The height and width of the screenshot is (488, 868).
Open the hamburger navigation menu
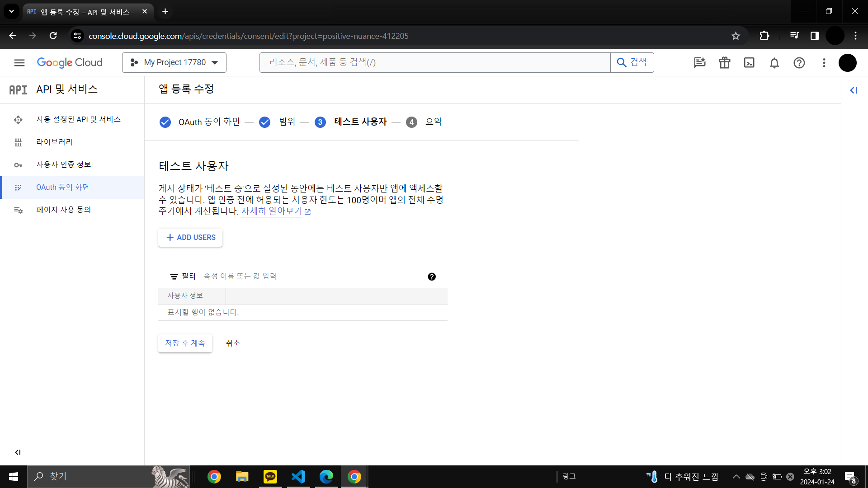19,63
